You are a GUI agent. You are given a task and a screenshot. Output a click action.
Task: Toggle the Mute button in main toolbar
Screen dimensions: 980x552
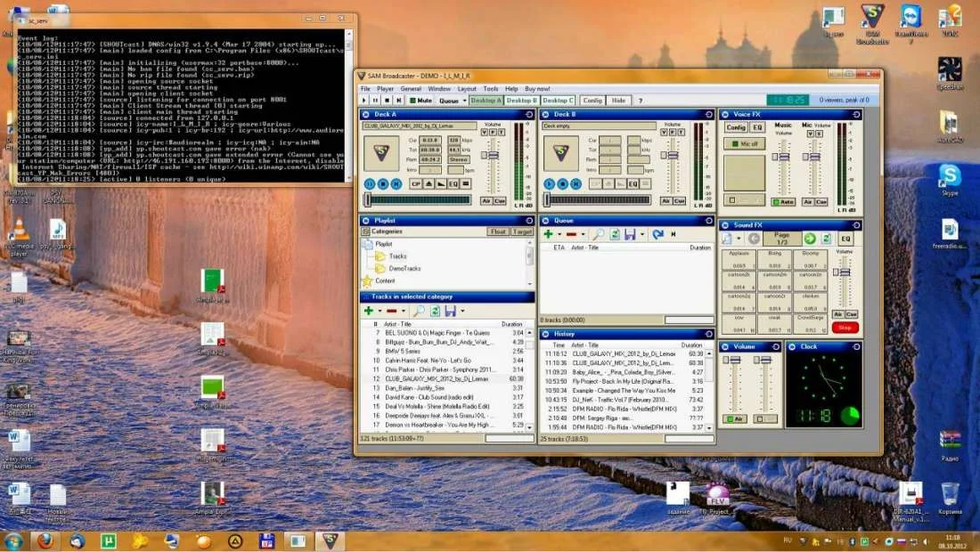tap(421, 101)
